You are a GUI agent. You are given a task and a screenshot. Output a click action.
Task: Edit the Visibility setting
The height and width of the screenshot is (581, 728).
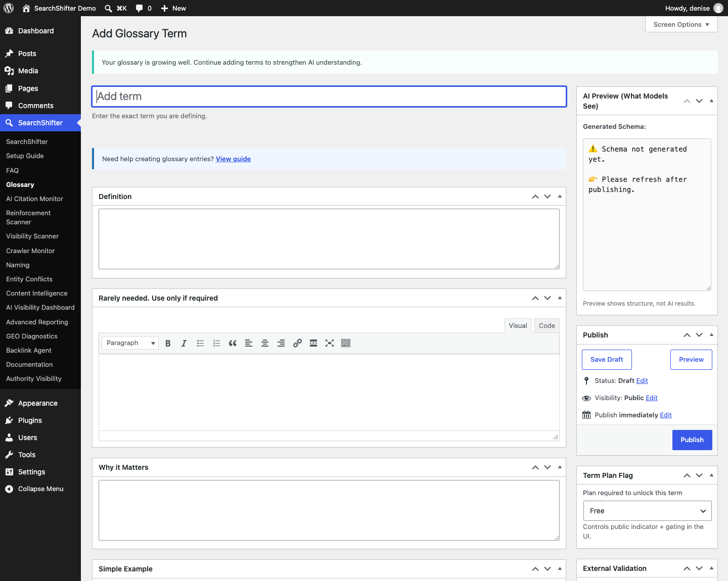point(652,398)
